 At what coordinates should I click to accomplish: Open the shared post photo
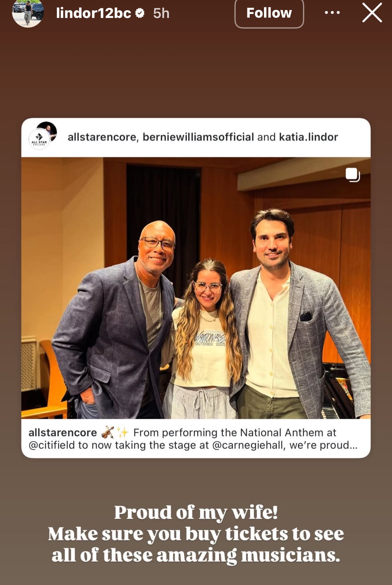(x=196, y=288)
